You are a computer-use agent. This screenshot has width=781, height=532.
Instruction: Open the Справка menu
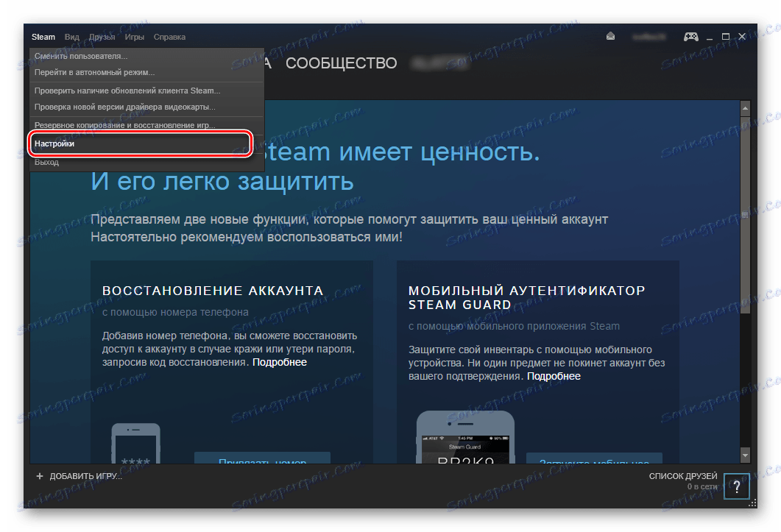(x=169, y=37)
